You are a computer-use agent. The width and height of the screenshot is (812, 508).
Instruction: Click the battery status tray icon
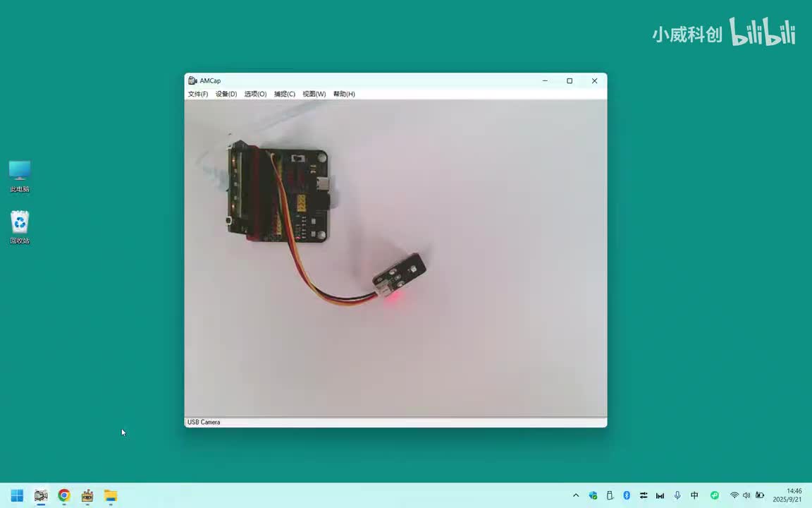pos(760,495)
